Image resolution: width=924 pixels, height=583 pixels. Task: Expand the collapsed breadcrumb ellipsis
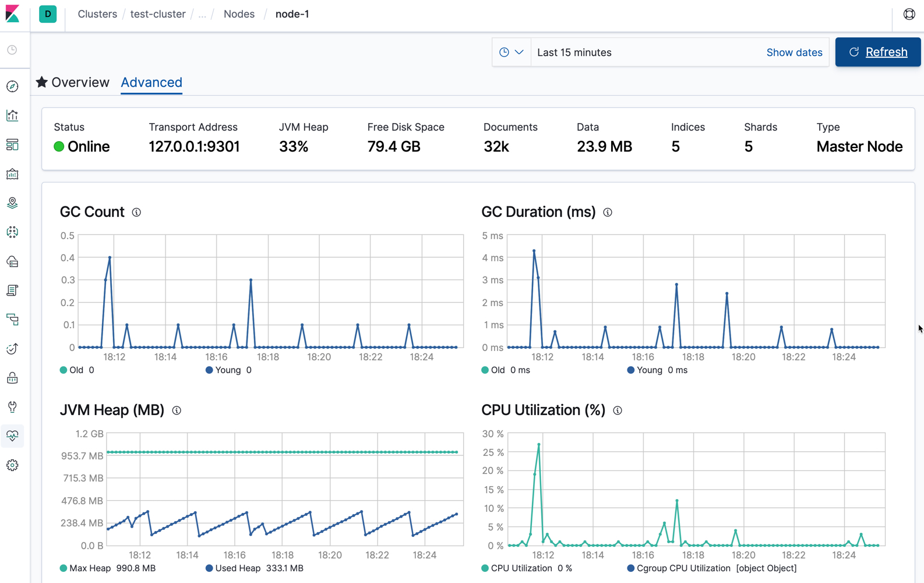tap(202, 14)
